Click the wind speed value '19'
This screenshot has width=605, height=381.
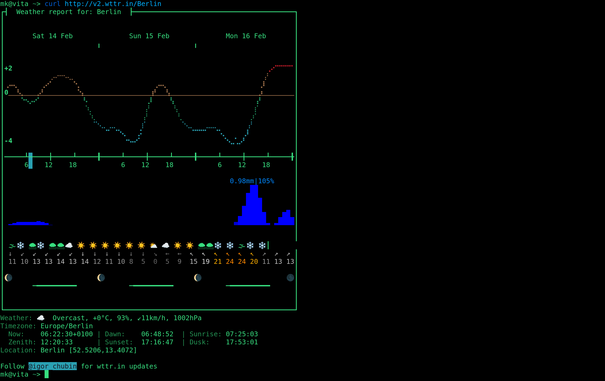tap(206, 261)
